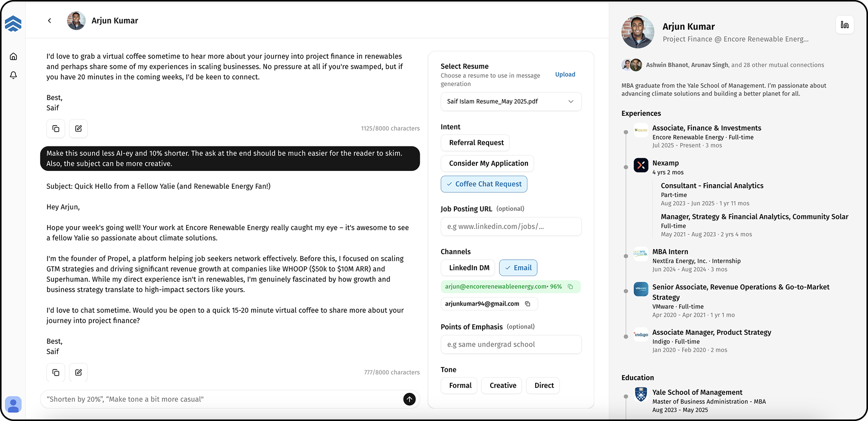Set tone to Formal
The height and width of the screenshot is (421, 868).
click(x=460, y=386)
